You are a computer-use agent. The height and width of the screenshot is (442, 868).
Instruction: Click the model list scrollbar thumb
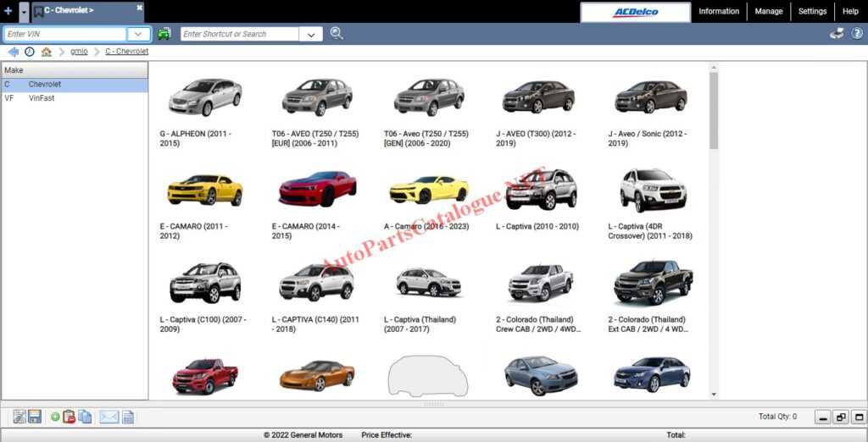click(714, 110)
